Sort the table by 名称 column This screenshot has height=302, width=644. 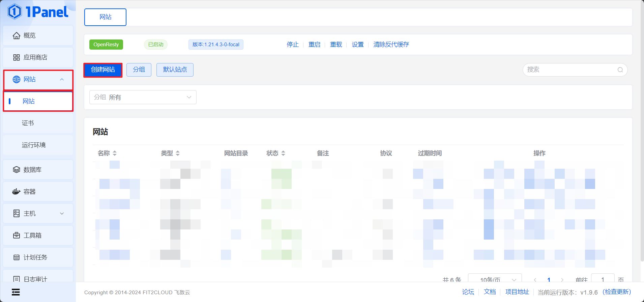point(115,153)
